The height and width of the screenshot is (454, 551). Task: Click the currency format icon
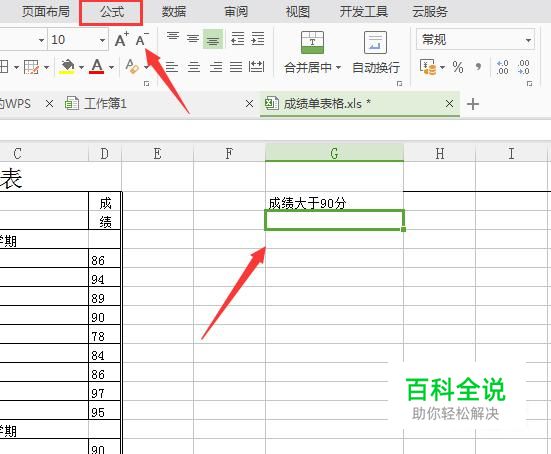[x=428, y=67]
